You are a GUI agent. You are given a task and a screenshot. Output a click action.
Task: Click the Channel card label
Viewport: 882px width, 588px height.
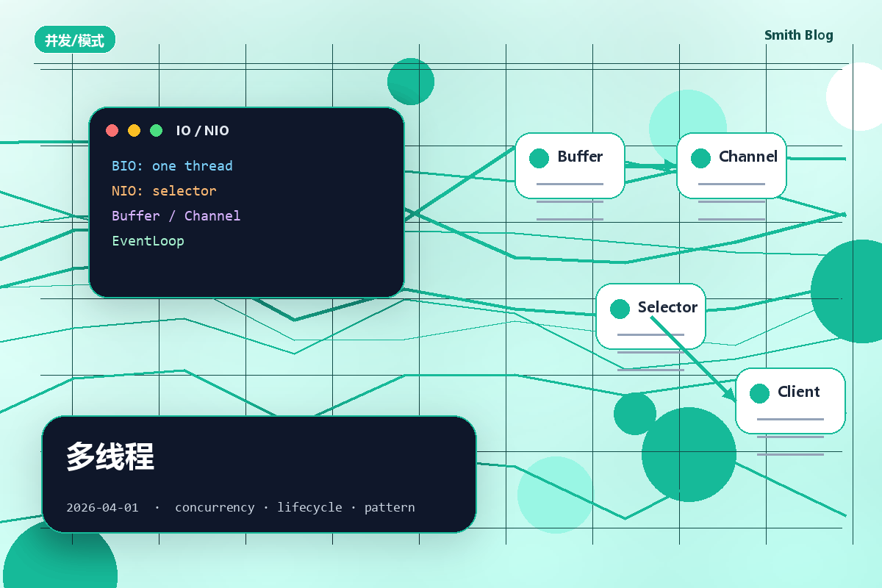(748, 157)
